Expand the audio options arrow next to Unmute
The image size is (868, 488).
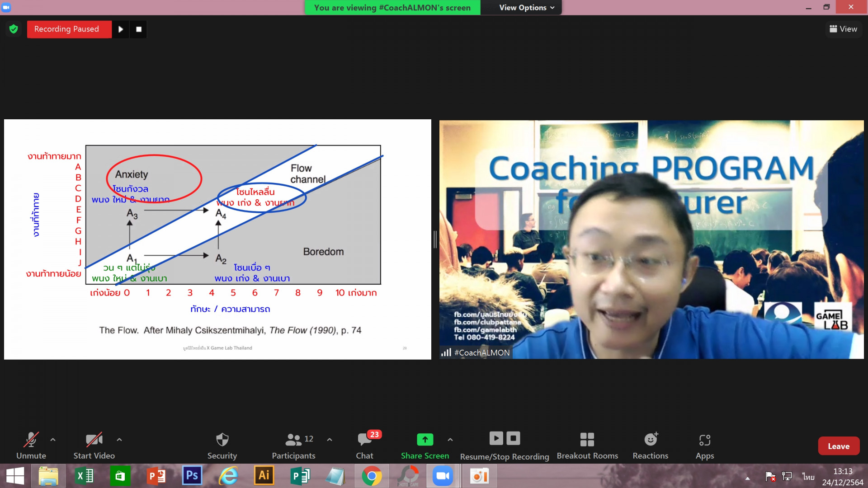click(53, 439)
